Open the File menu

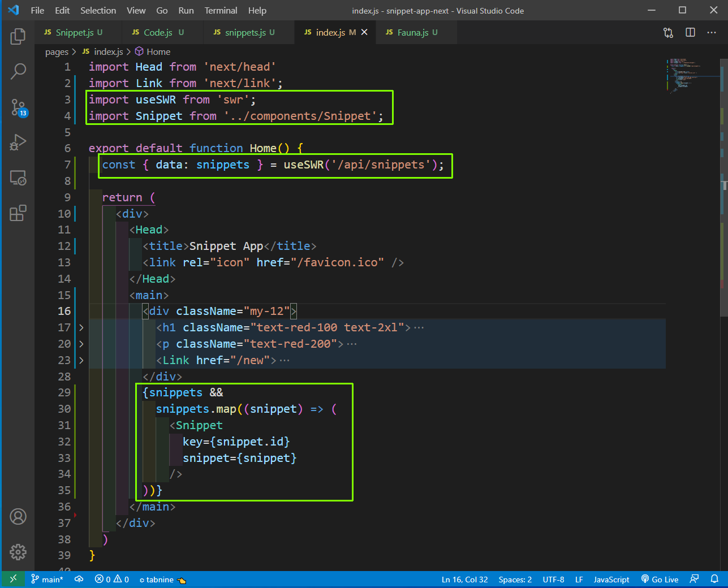coord(37,10)
